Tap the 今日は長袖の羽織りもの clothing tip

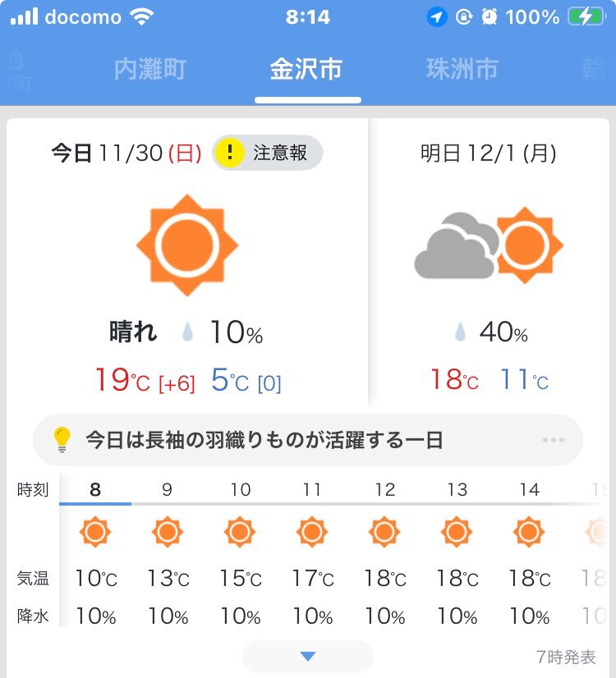(264, 440)
